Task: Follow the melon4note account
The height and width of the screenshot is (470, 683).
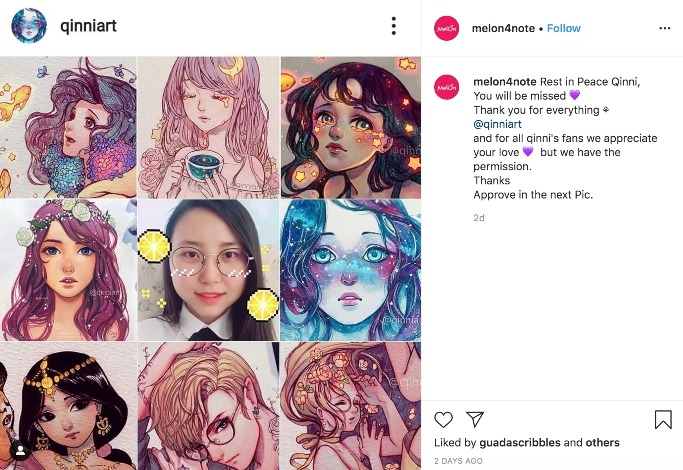Action: 564,28
